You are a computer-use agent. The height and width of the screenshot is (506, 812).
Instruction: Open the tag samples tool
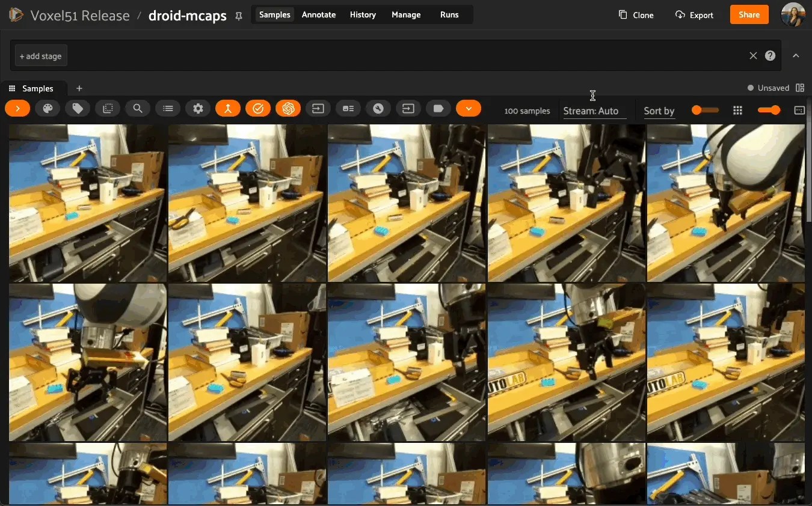click(78, 109)
